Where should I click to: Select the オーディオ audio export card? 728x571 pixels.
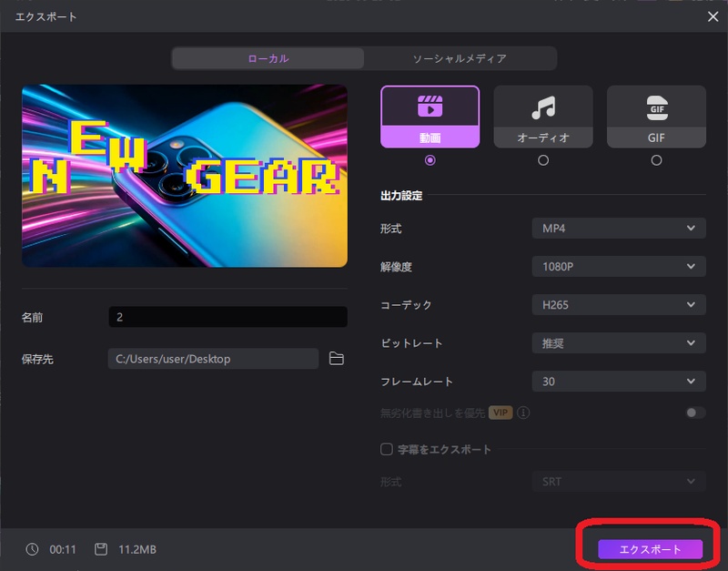click(x=543, y=117)
